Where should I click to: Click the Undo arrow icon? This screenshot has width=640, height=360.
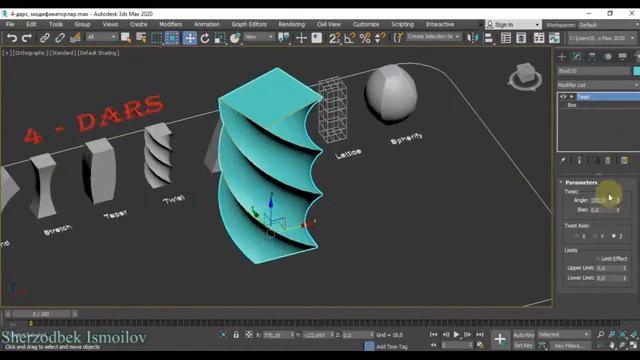[12, 38]
